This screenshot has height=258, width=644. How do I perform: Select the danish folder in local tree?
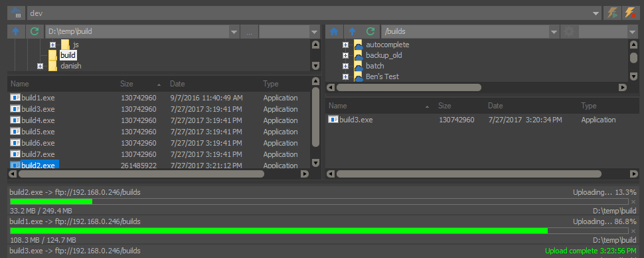coord(71,66)
